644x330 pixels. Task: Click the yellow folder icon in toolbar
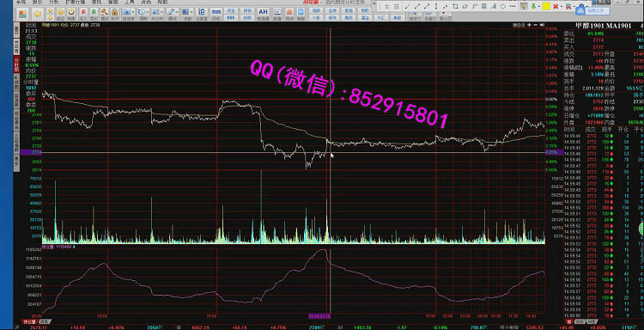point(38,14)
